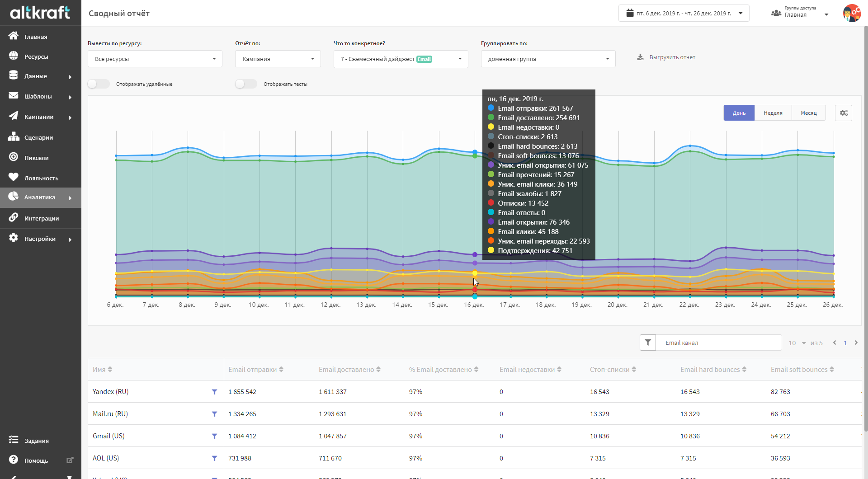Open Пиксели target icon
Viewport: 868px width, 479px height.
pos(14,157)
